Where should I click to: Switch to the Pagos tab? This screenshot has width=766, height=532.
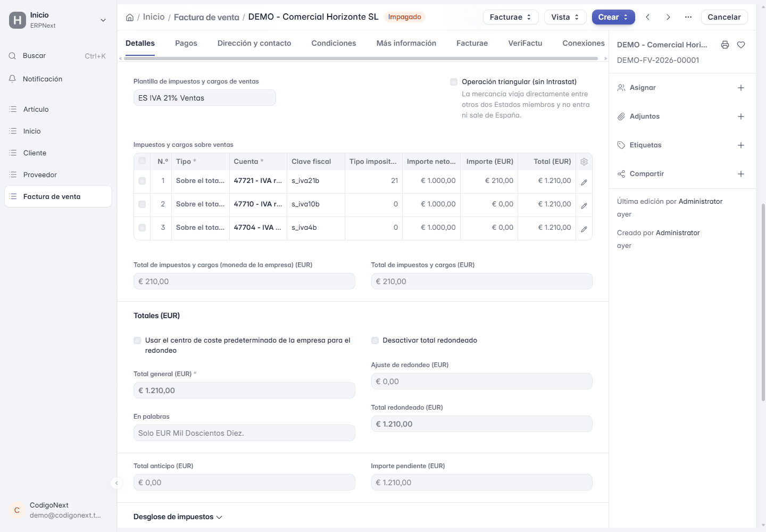click(x=186, y=43)
